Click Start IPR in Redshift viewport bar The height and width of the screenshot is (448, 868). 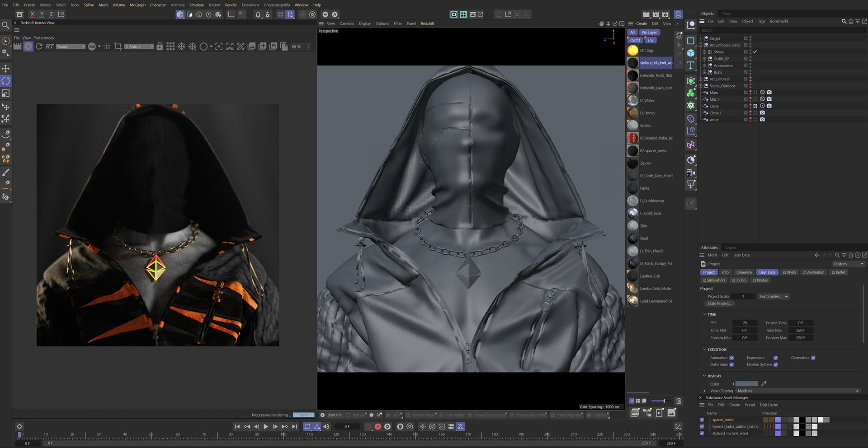coord(331,415)
